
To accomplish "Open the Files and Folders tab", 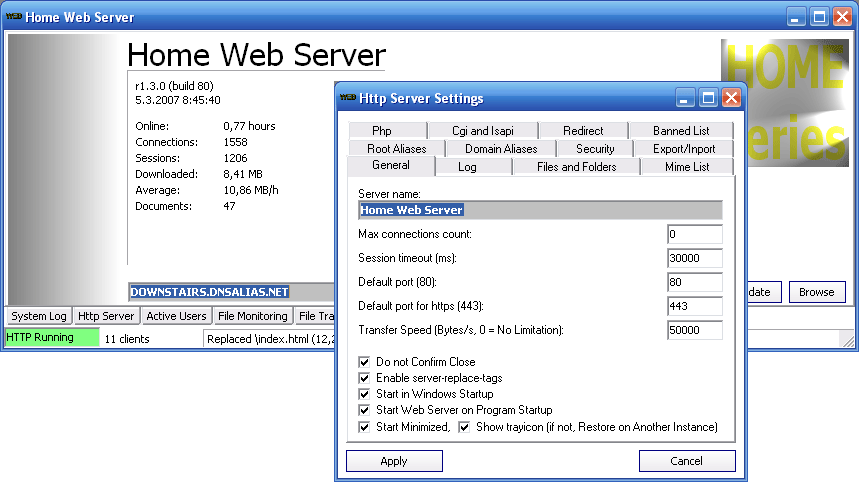I will coord(576,167).
